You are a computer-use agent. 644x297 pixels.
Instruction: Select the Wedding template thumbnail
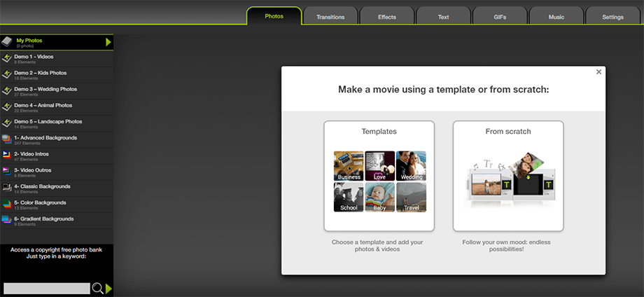(411, 167)
